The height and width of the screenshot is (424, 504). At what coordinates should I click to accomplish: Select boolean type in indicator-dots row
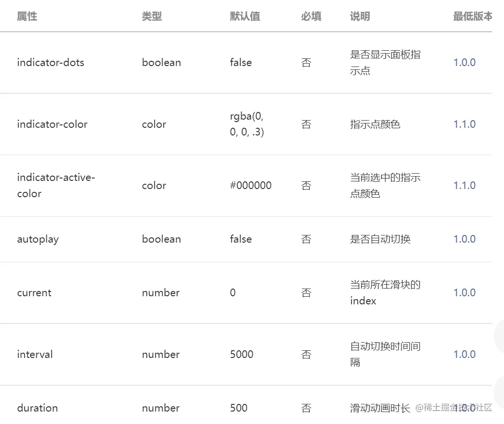[x=161, y=62]
